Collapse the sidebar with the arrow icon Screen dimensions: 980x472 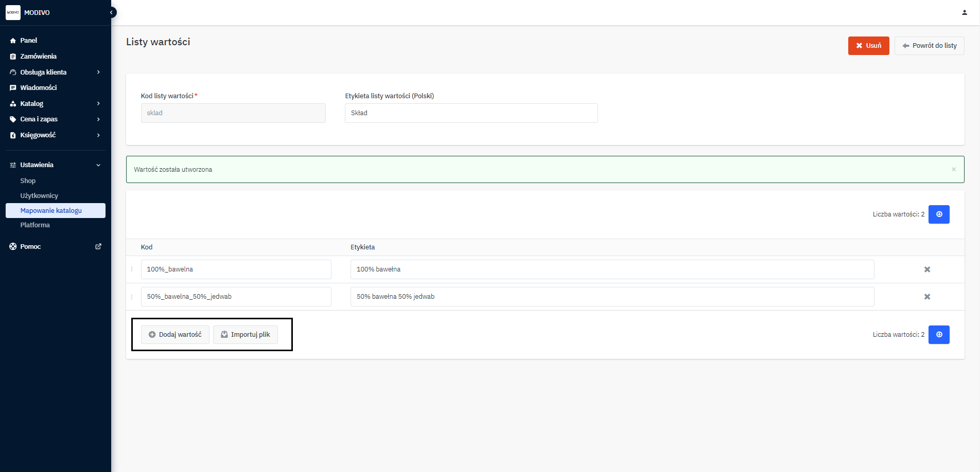tap(111, 12)
